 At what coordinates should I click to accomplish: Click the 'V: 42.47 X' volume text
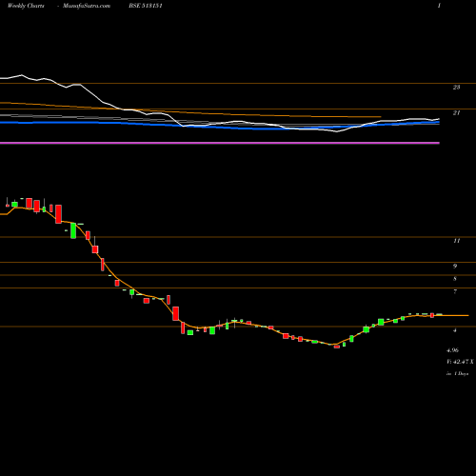click(x=460, y=362)
